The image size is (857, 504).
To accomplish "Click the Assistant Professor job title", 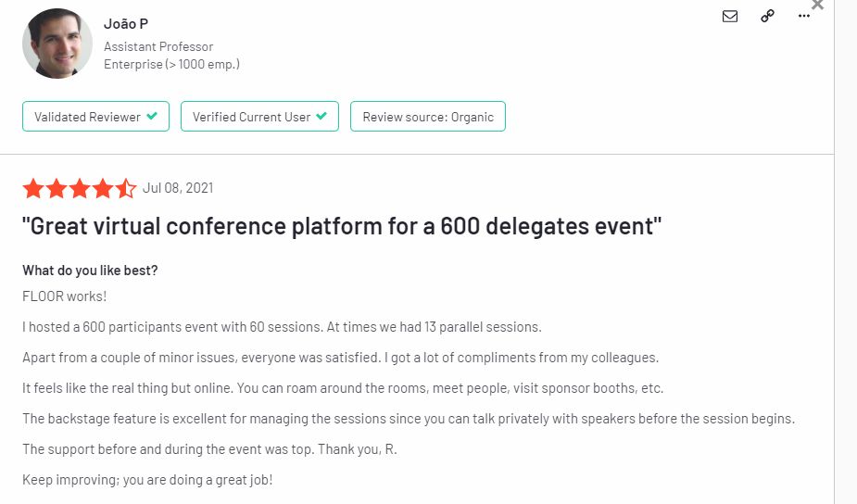I will (158, 46).
